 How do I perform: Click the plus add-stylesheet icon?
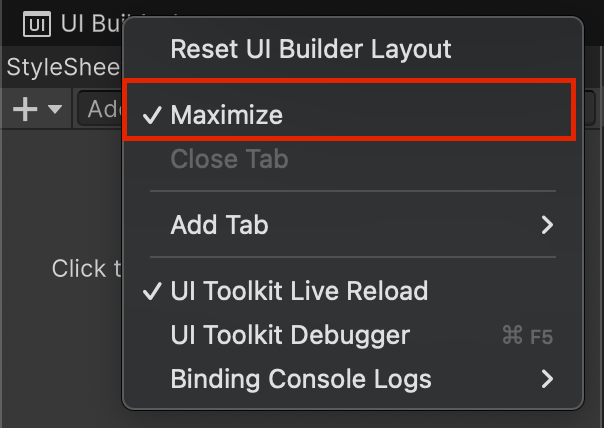click(x=24, y=109)
